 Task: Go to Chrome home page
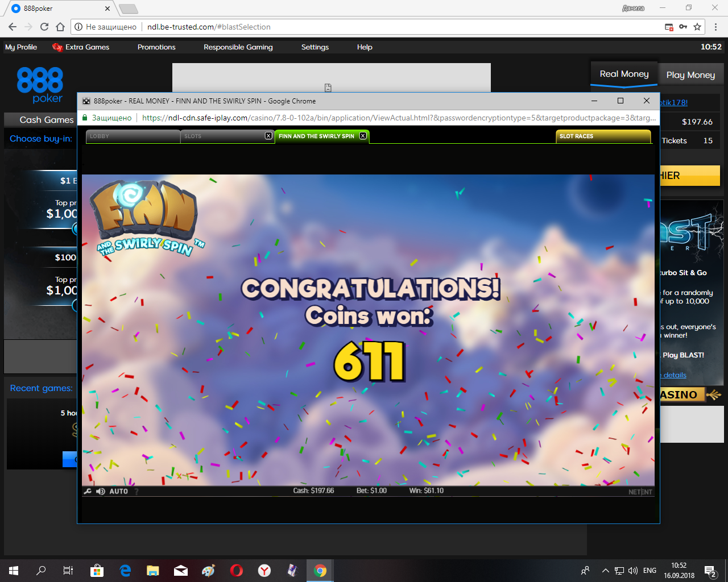60,27
